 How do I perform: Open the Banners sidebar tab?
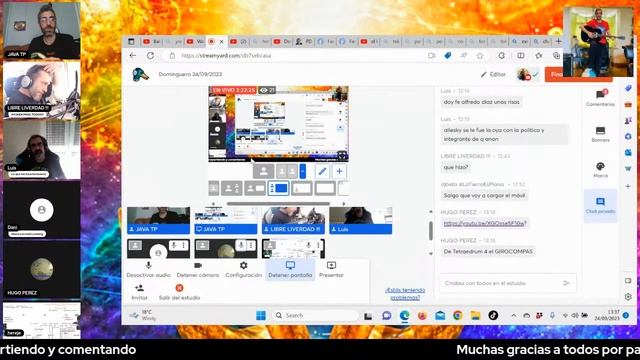coord(600,134)
